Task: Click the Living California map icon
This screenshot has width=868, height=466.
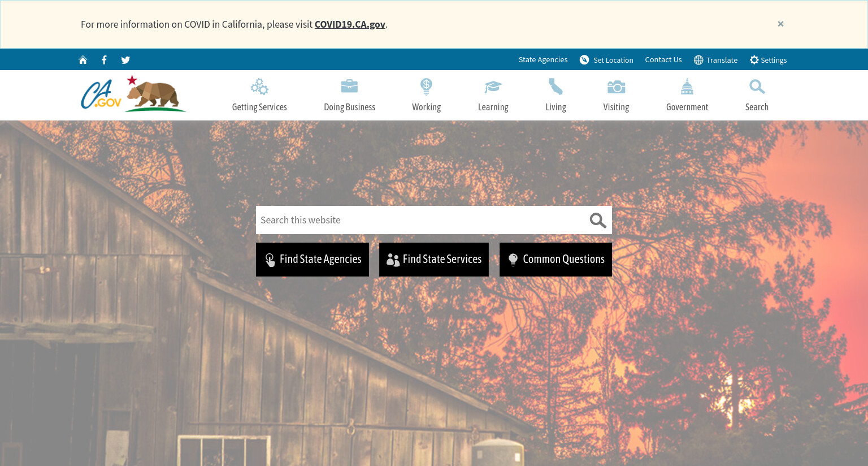Action: (x=555, y=86)
